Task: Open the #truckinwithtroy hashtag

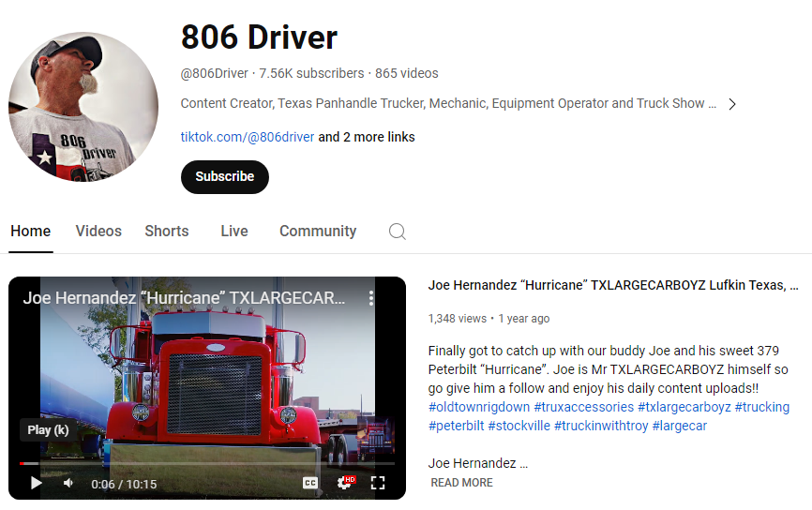Action: click(x=601, y=426)
